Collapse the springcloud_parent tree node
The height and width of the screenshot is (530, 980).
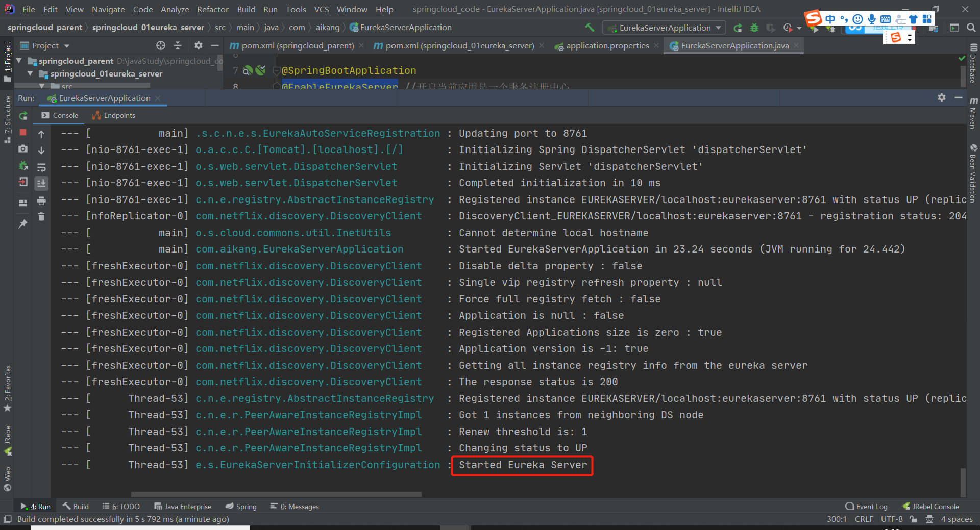19,61
